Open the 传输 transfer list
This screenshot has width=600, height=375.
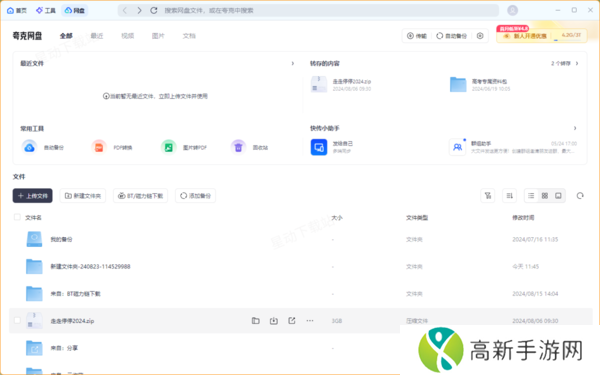pyautogui.click(x=417, y=36)
